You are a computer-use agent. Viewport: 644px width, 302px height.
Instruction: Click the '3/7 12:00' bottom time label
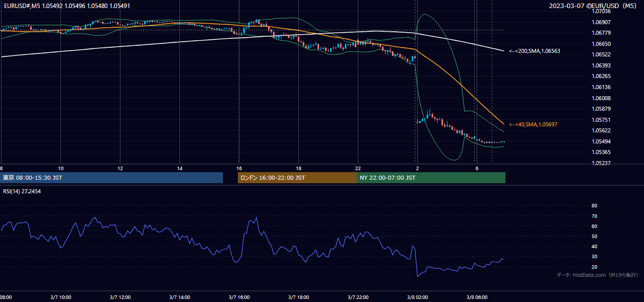pyautogui.click(x=120, y=297)
